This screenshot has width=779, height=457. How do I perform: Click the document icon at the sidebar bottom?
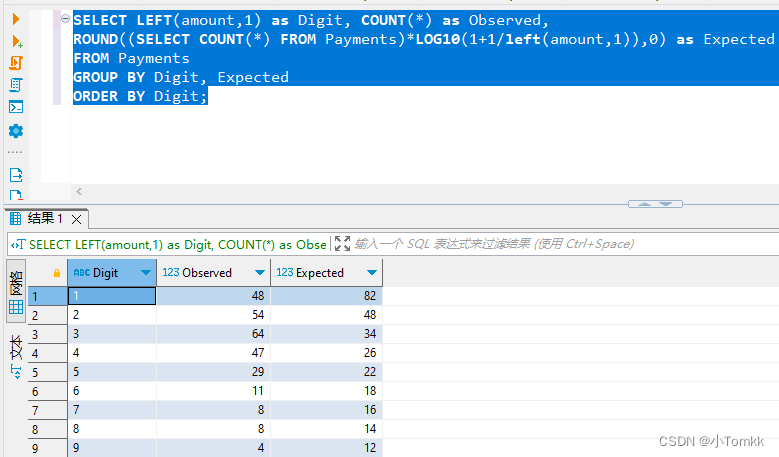16,195
